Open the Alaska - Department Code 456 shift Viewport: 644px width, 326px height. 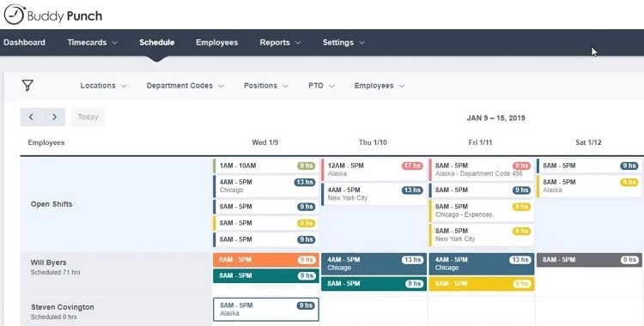click(x=482, y=170)
